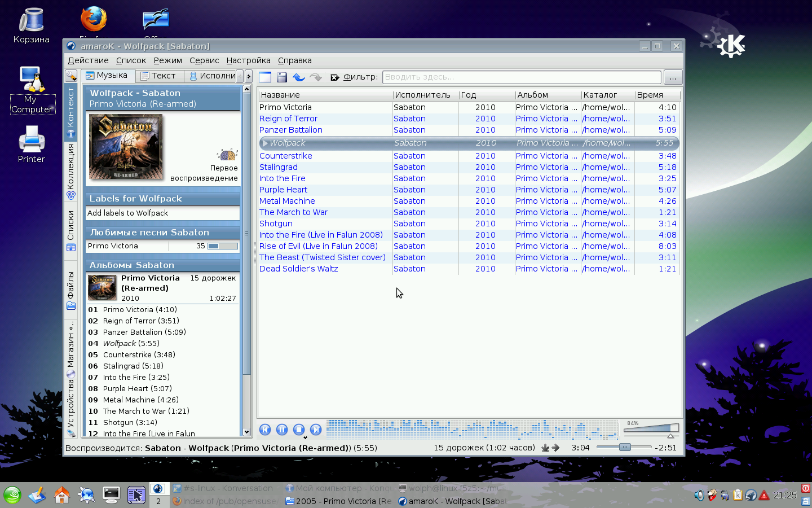Open the Корзина trash desktop icon
812x508 pixels.
(31, 26)
